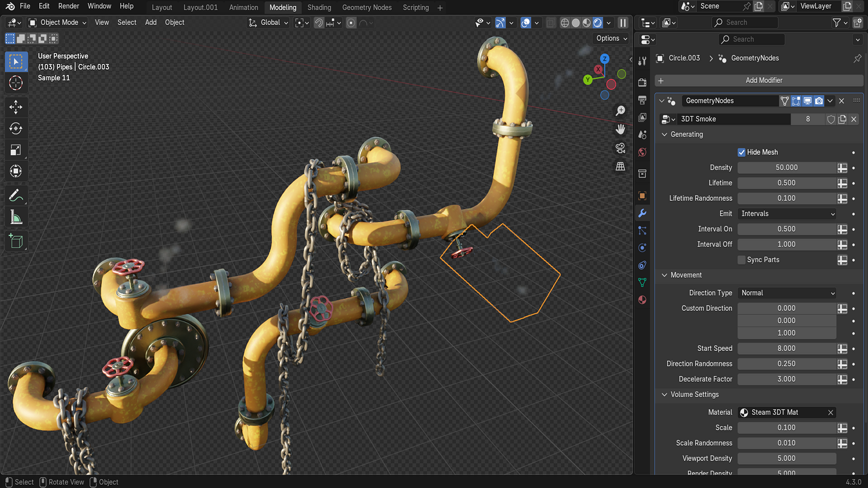
Task: Open the Render menu
Action: coord(68,6)
